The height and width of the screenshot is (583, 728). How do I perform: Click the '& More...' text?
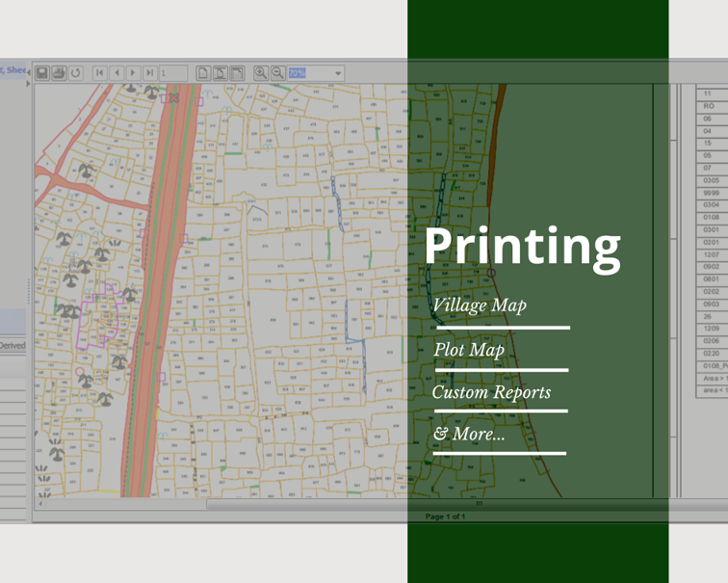pos(468,434)
